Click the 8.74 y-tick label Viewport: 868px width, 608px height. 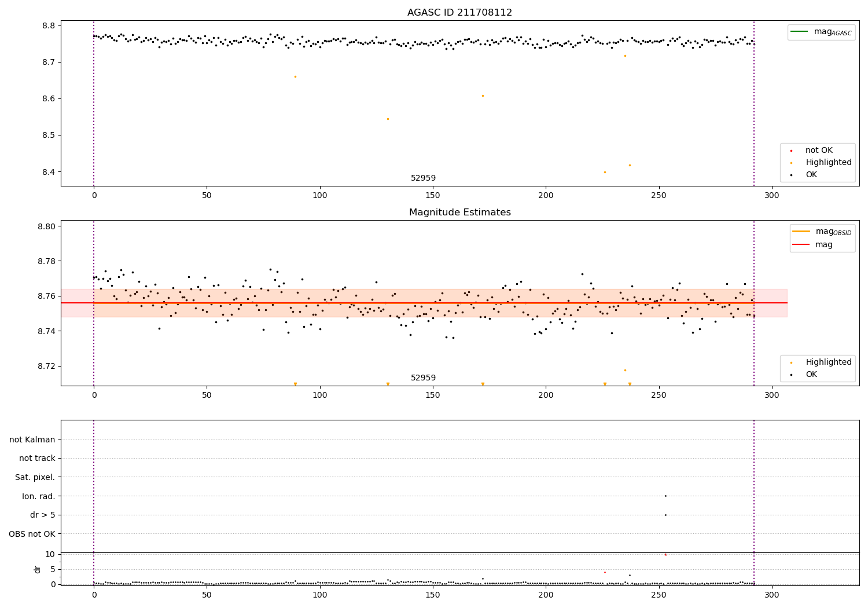pos(46,332)
